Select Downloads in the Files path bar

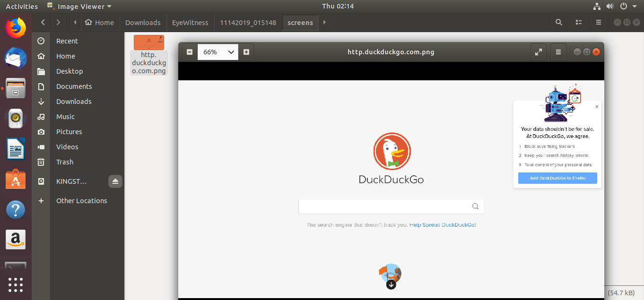click(143, 22)
